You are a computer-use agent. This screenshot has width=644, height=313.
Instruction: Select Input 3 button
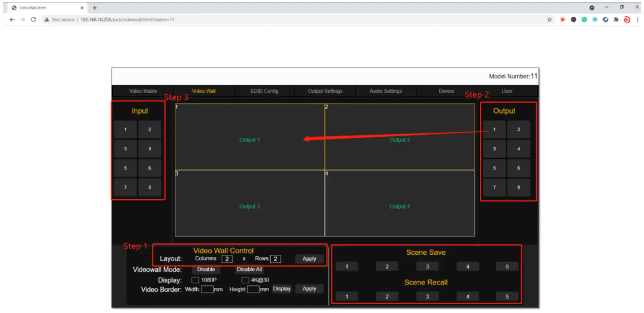pos(125,149)
